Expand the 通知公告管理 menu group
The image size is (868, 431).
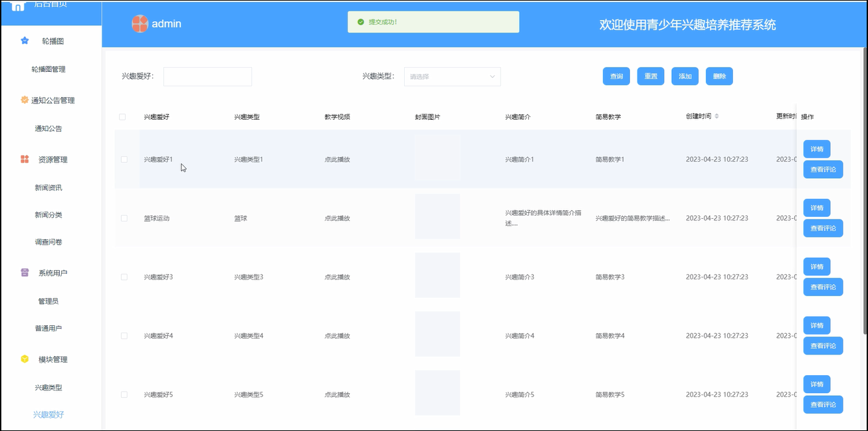51,100
